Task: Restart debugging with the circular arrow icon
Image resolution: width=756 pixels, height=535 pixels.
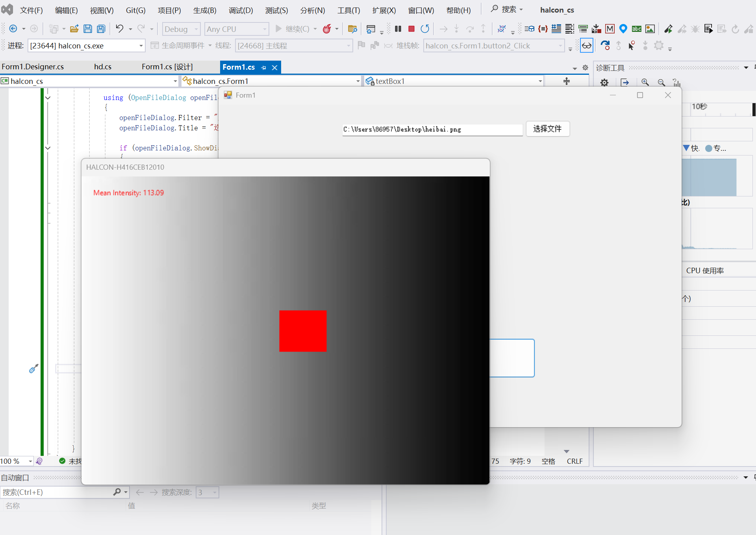Action: pyautogui.click(x=425, y=29)
